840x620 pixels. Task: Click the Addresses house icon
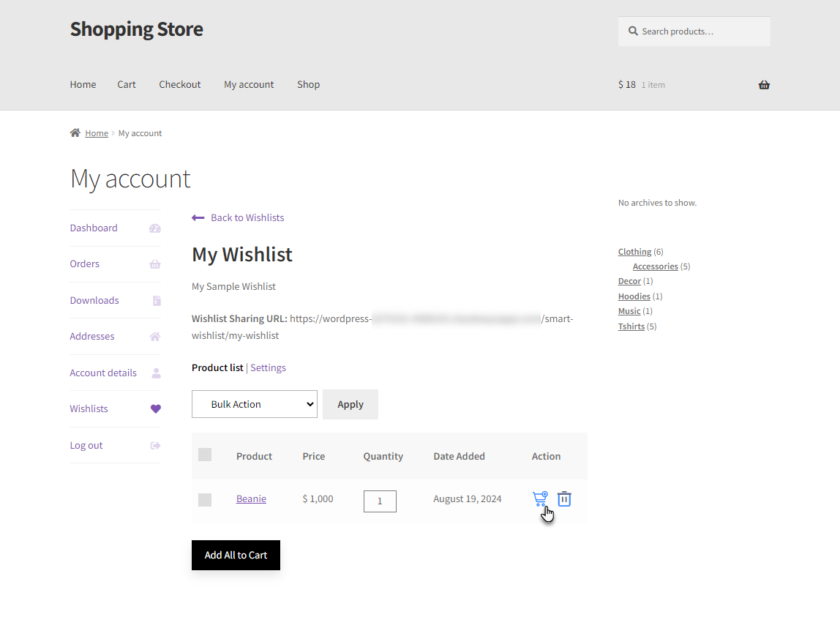click(x=155, y=337)
